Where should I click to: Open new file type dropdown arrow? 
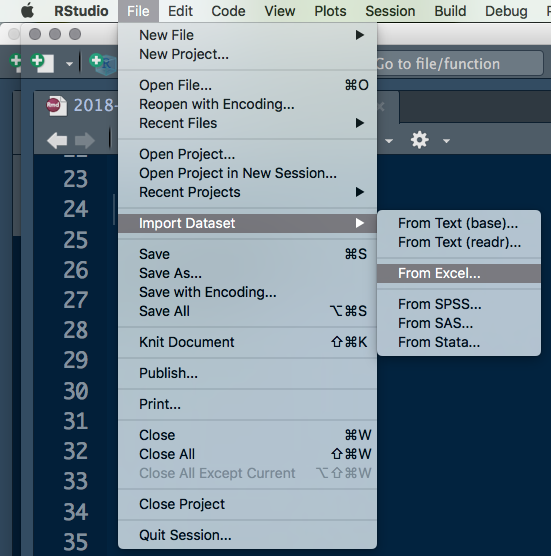(x=69, y=64)
